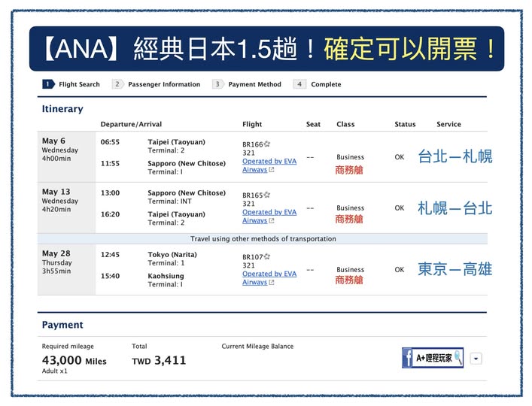Click external-link icon on May 6 EVA Airways link
Image resolution: width=532 pixels, height=406 pixels.
click(x=272, y=171)
